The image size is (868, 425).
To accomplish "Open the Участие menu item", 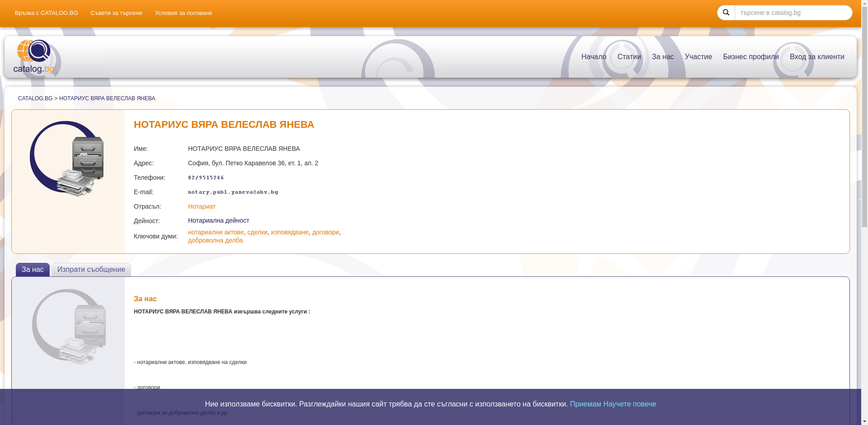I will tap(698, 57).
